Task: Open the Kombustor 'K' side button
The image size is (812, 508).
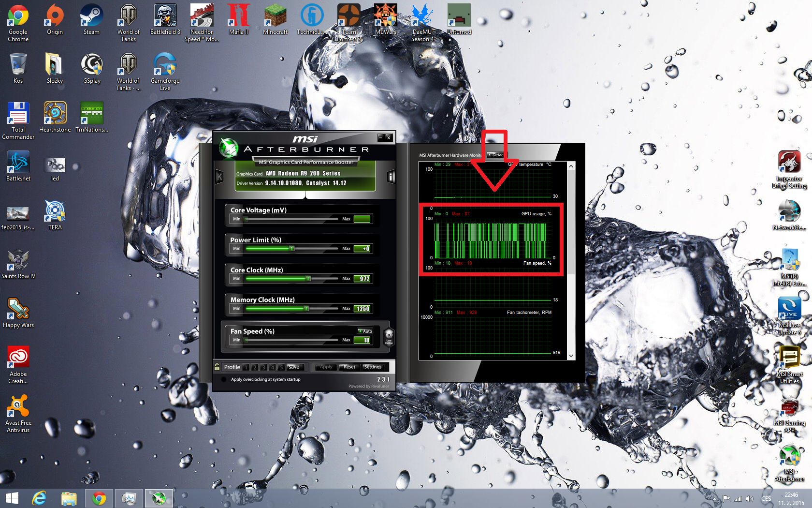Action: point(219,177)
